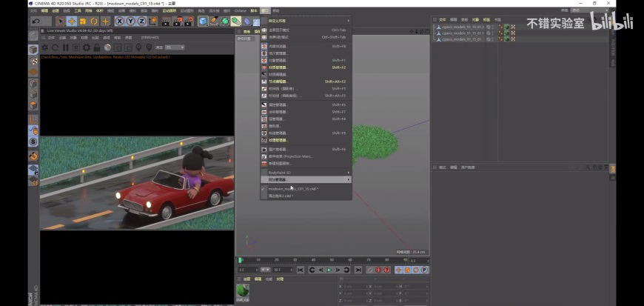The height and width of the screenshot is (306, 644).
Task: Toggle the Y axis lock
Action: coord(130,21)
